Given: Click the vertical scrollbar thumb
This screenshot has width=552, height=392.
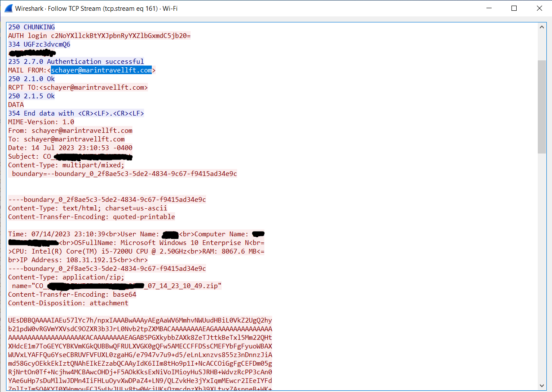Looking at the screenshot, I should coord(542,106).
